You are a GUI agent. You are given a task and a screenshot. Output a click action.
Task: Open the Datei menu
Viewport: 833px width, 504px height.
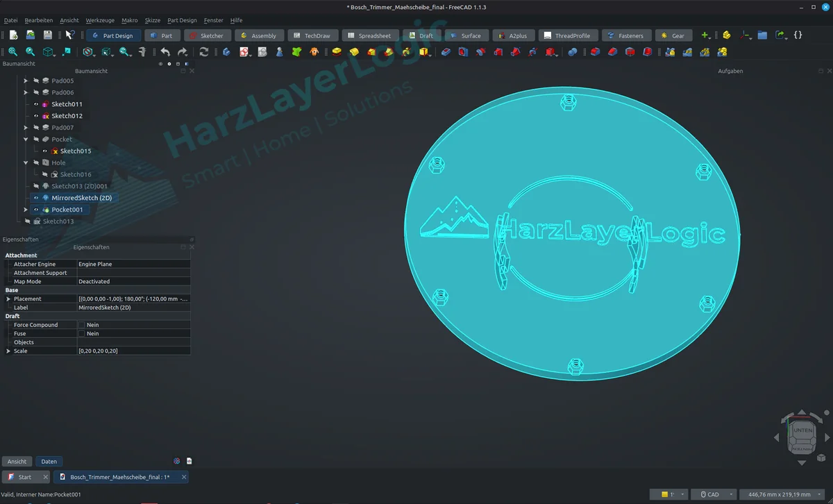click(x=10, y=20)
